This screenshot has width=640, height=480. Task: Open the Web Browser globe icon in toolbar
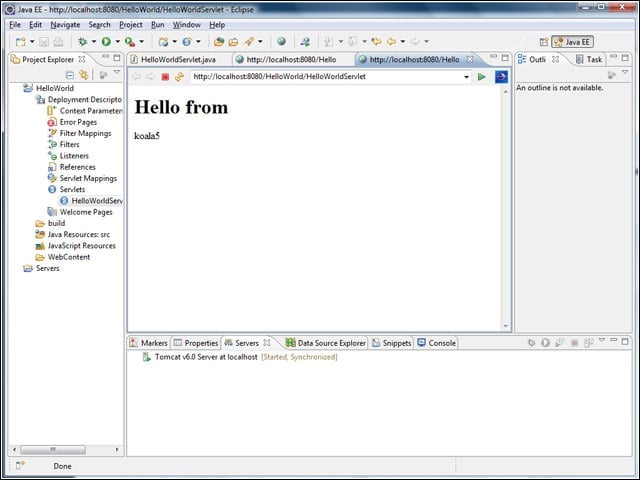281,41
